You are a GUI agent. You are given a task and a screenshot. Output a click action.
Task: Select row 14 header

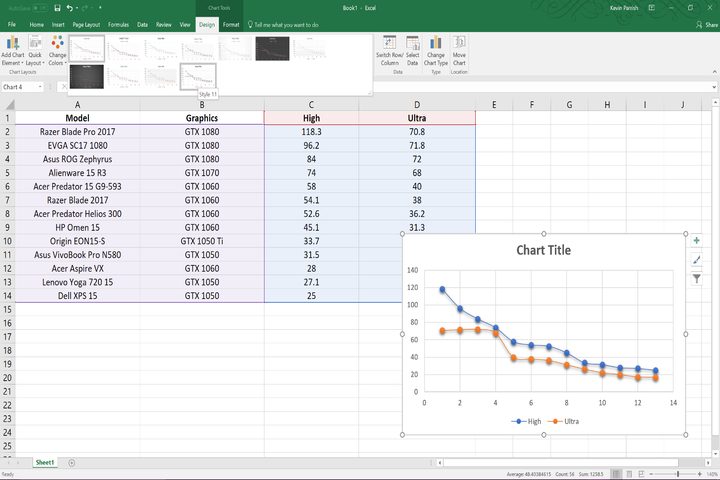7,296
